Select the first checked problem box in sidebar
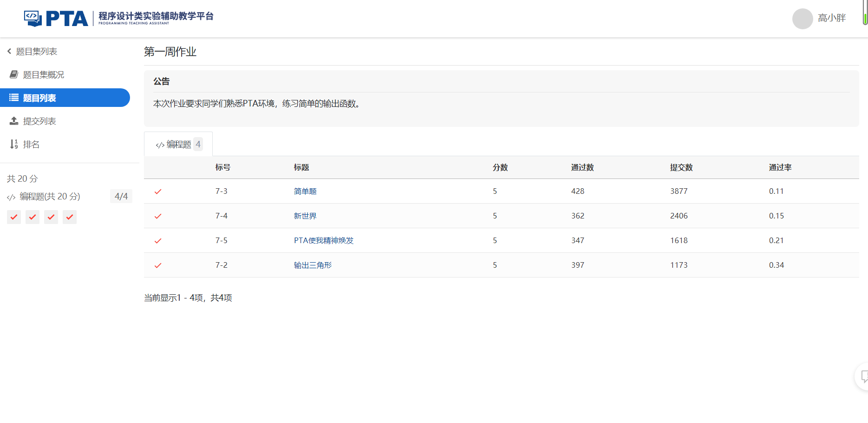Image resolution: width=868 pixels, height=423 pixels. [x=14, y=217]
